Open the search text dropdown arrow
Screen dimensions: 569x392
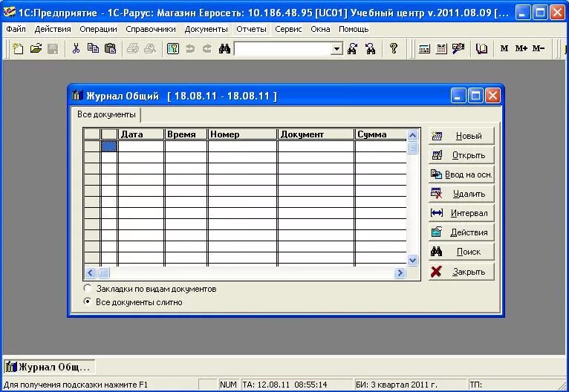tap(336, 48)
